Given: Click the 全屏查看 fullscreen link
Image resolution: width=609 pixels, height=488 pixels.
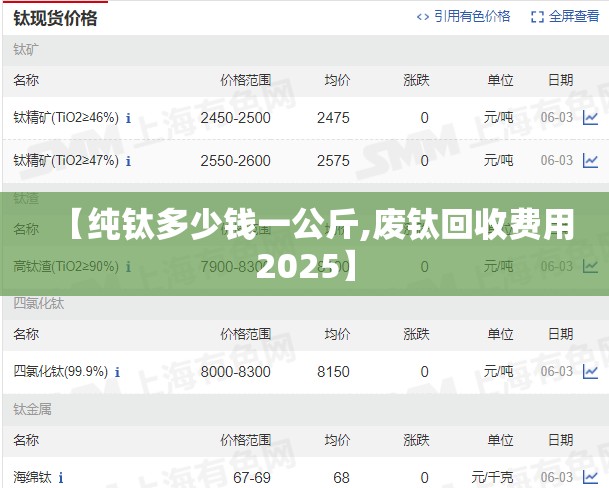Looking at the screenshot, I should pos(574,16).
